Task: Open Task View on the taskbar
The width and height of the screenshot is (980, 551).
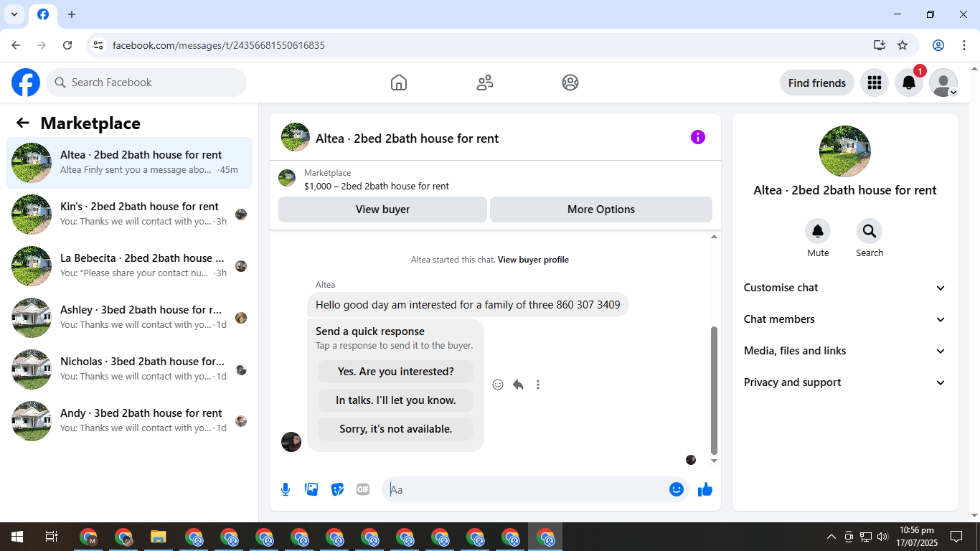Action: [x=51, y=537]
